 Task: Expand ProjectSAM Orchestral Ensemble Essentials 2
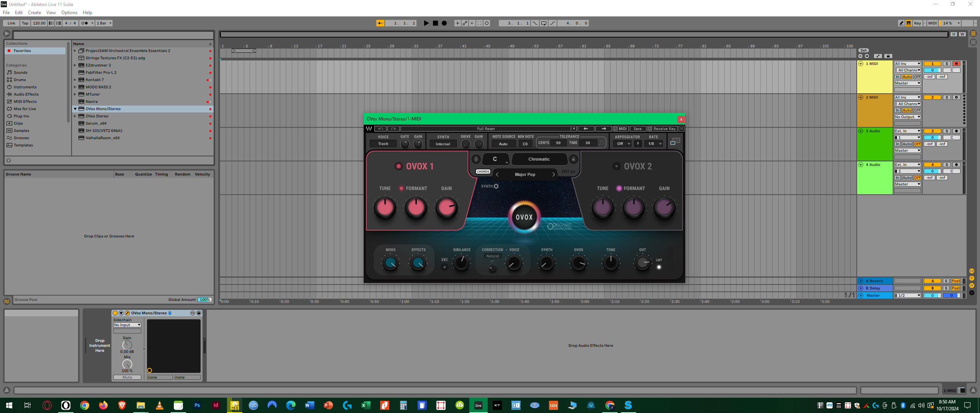pos(75,51)
